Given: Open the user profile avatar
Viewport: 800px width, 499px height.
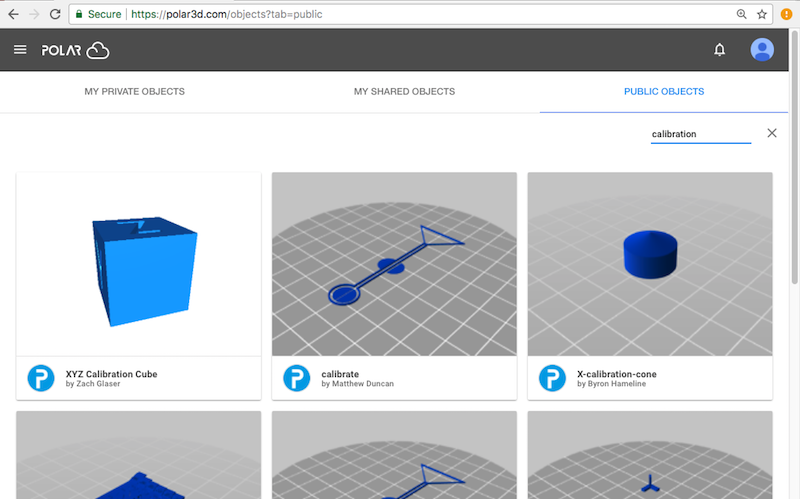Looking at the screenshot, I should [x=762, y=49].
